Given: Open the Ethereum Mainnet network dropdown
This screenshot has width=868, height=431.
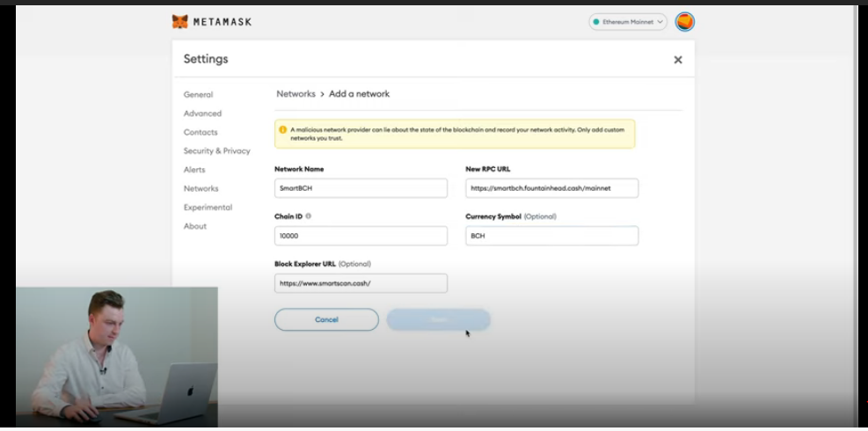Looking at the screenshot, I should click(628, 22).
